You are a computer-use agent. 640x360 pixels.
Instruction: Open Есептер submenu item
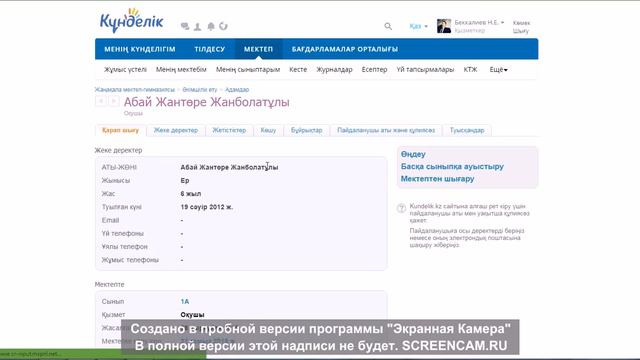[374, 70]
